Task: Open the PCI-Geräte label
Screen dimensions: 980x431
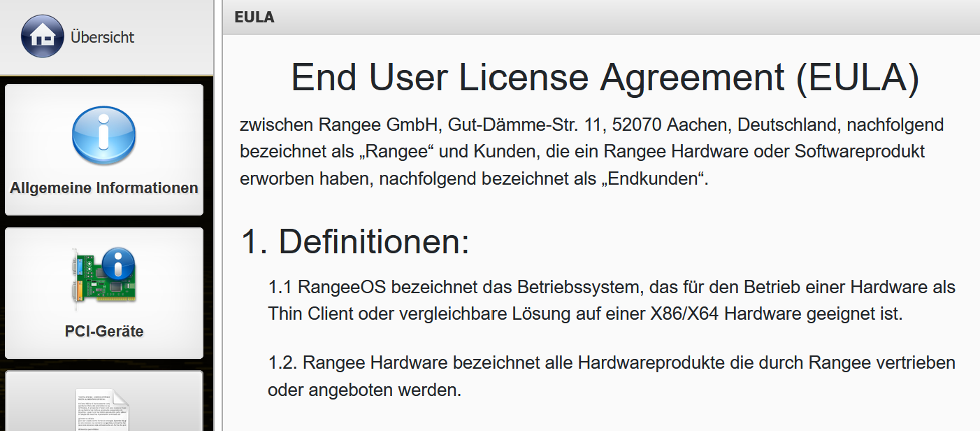Action: point(104,331)
